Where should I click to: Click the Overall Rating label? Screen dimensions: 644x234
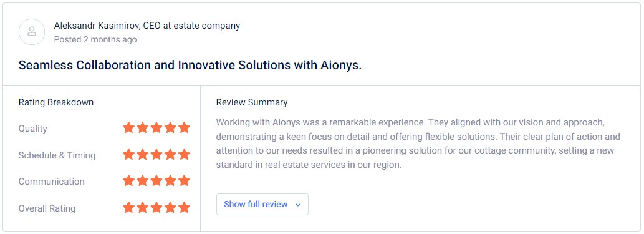pyautogui.click(x=47, y=208)
